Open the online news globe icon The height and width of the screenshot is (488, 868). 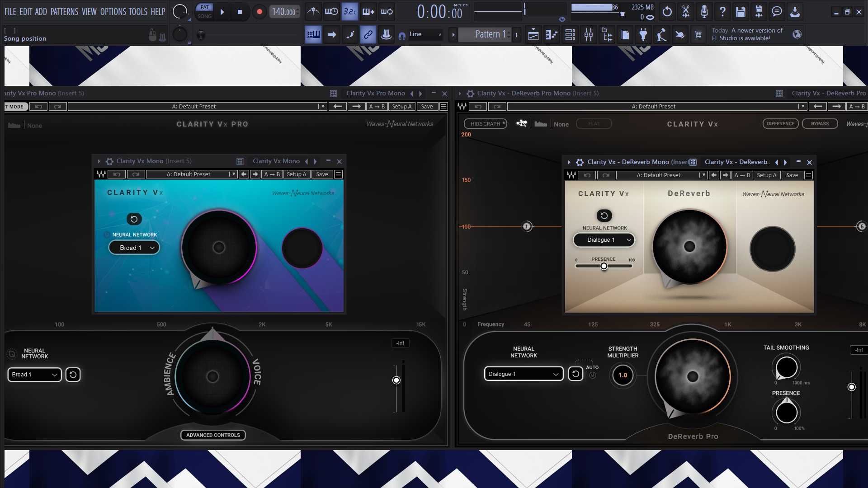pyautogui.click(x=797, y=34)
